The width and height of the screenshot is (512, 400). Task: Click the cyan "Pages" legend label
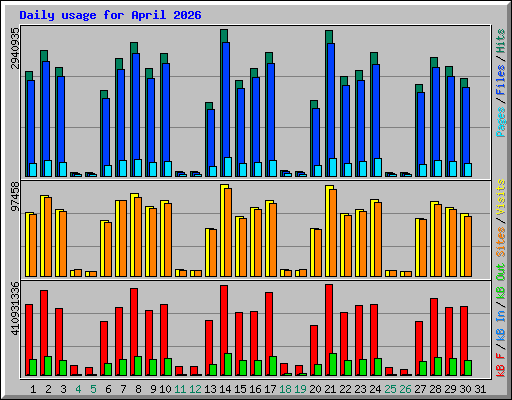[501, 122]
